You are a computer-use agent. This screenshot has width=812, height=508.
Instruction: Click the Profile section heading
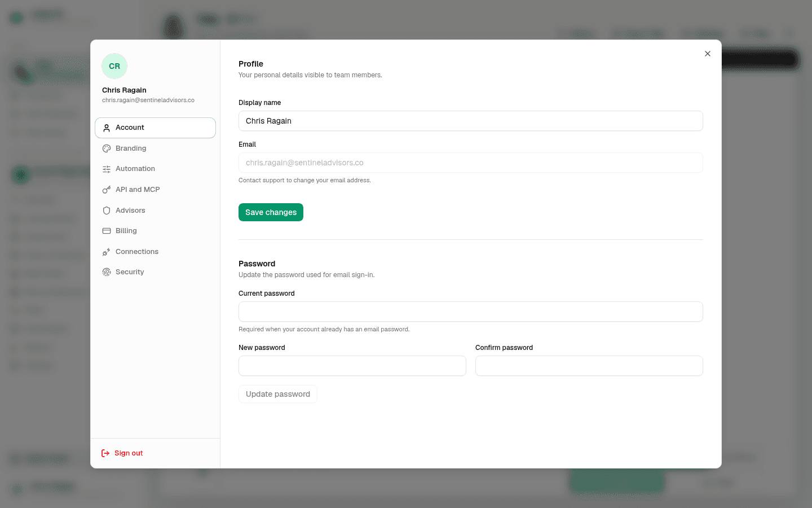pos(251,64)
